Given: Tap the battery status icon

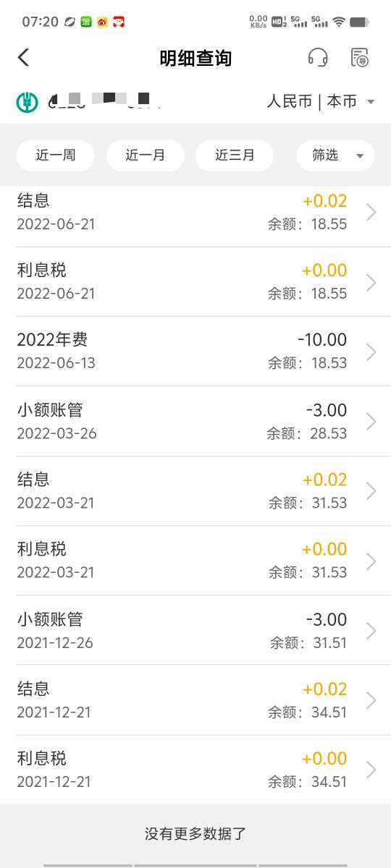Looking at the screenshot, I should (359, 22).
